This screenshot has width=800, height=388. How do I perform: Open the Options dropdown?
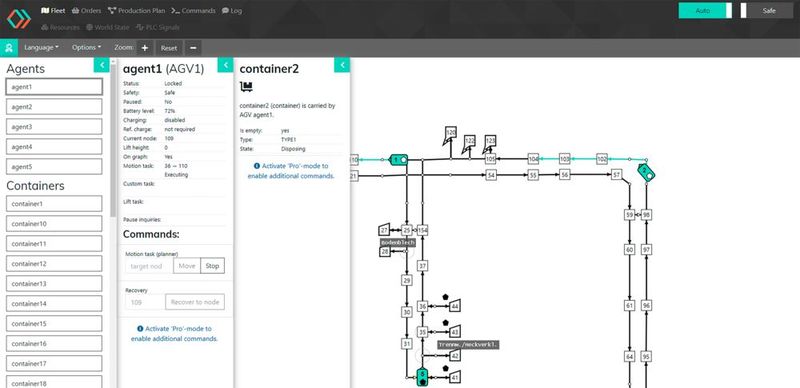[86, 47]
